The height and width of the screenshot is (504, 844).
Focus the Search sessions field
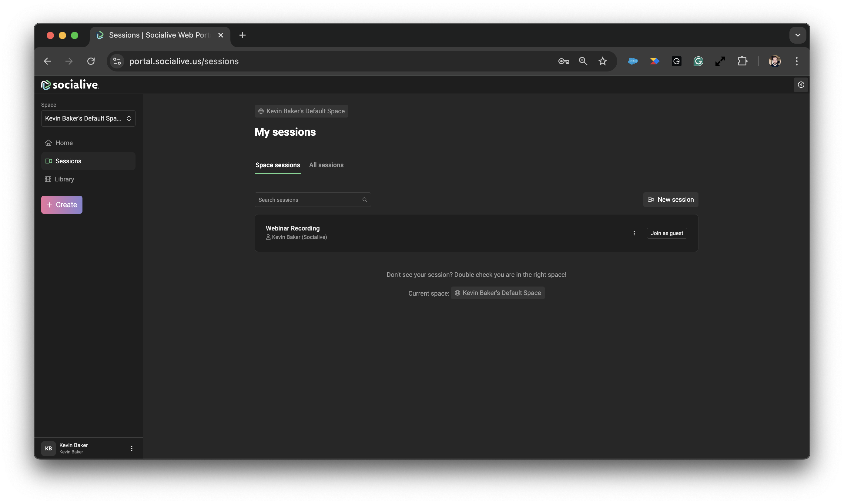[x=308, y=200]
